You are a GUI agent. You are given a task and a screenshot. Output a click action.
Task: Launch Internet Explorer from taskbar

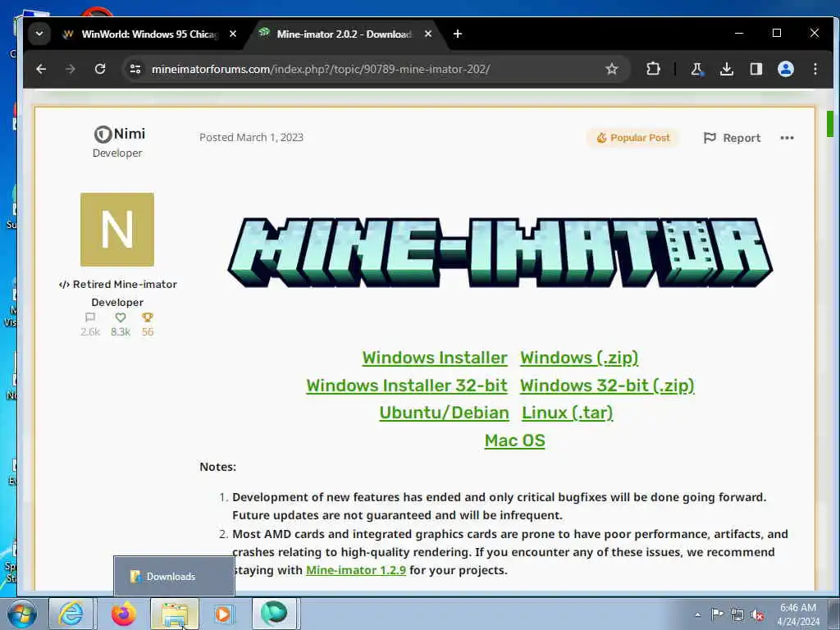click(71, 614)
